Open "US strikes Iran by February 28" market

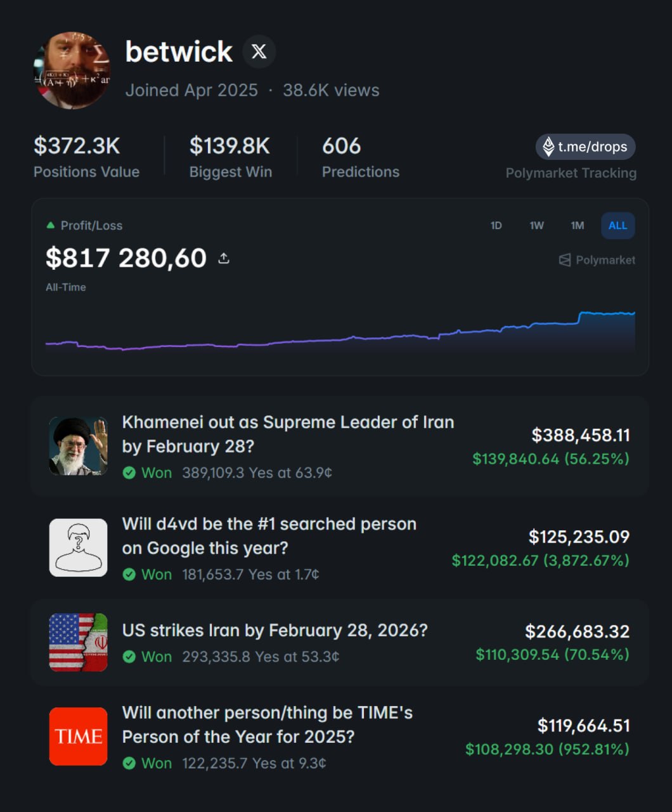[x=275, y=630]
